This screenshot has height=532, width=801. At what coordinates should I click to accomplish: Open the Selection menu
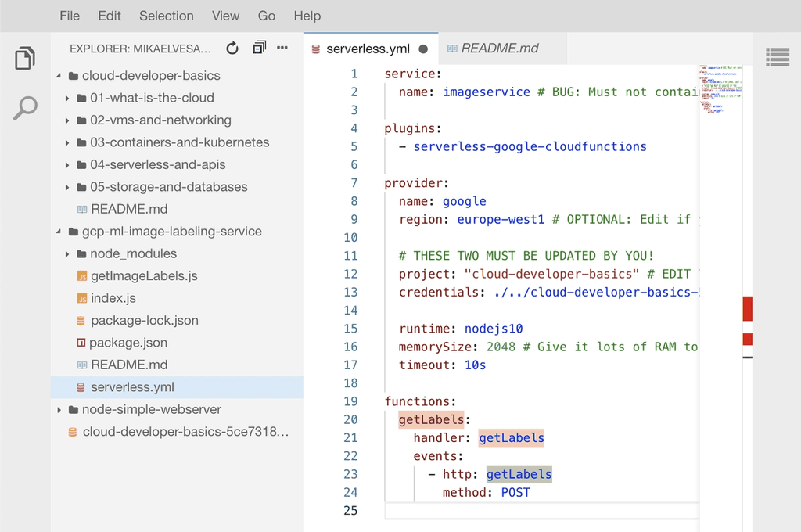(166, 16)
